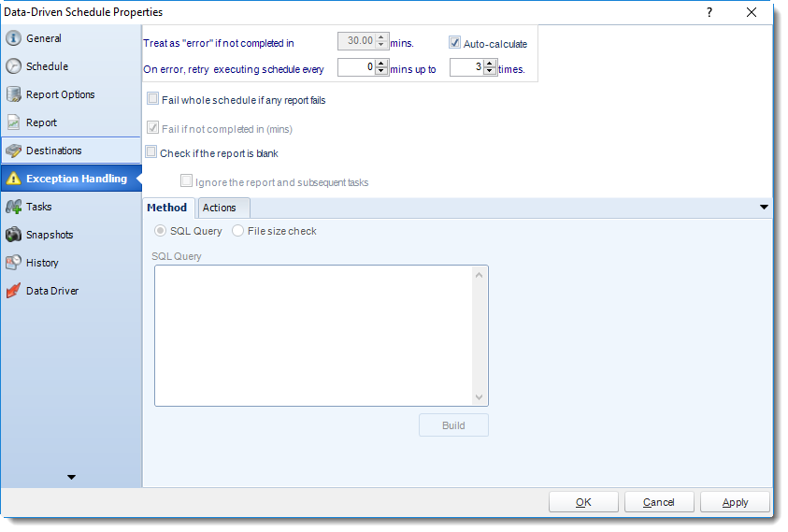Click the Snapshots camera icon

[x=14, y=235]
